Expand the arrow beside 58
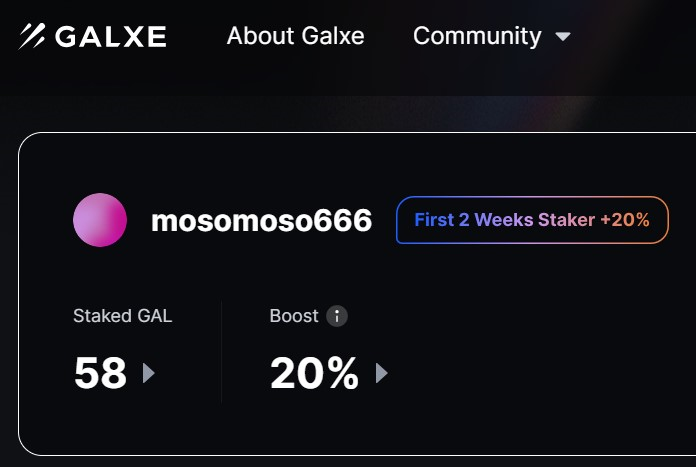The image size is (696, 467). click(x=149, y=373)
